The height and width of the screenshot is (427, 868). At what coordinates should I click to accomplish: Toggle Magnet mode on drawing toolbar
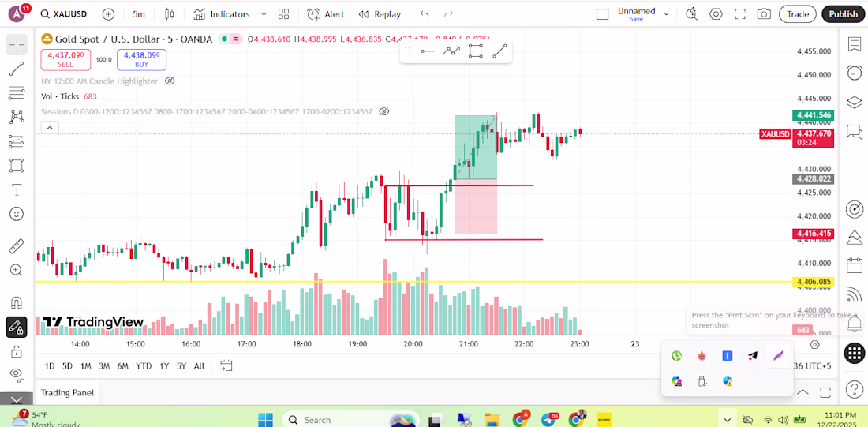(16, 302)
